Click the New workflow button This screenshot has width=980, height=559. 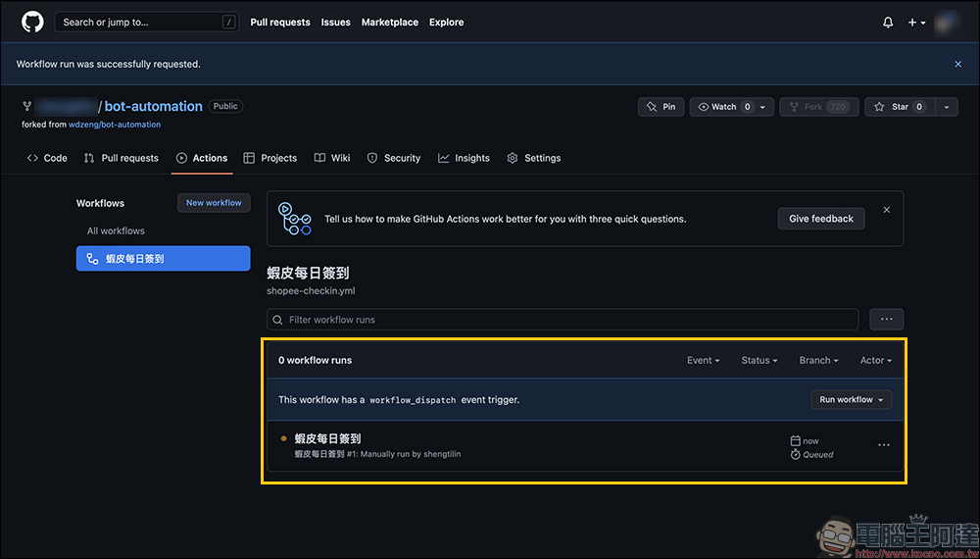coord(214,203)
